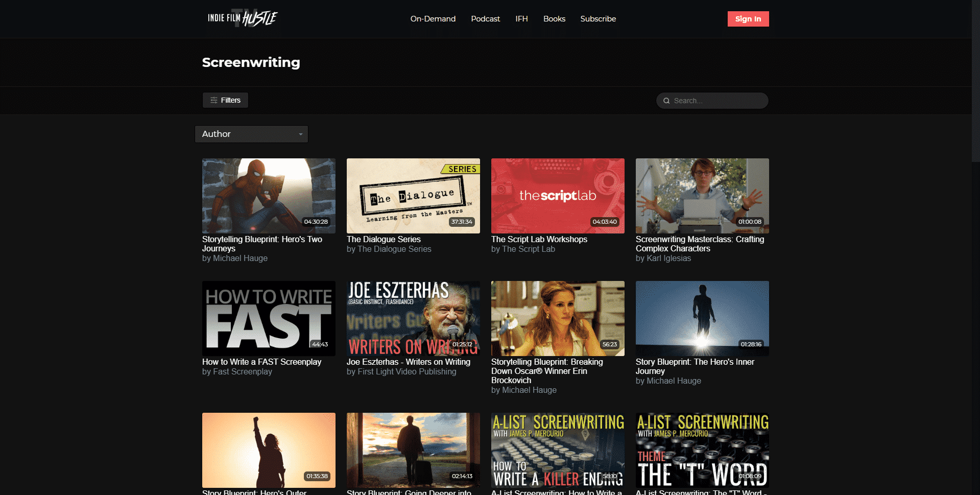Open the Theme The "T" Word thumbnail

point(702,450)
